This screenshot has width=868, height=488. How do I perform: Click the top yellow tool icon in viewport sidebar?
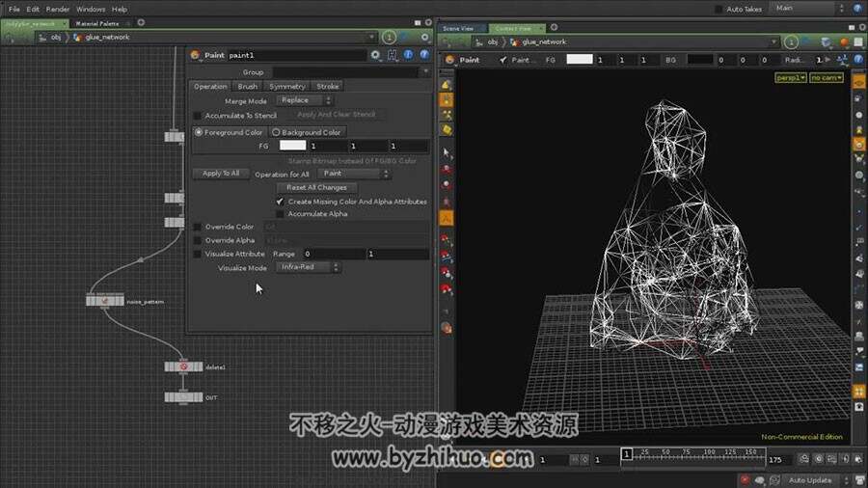click(446, 85)
